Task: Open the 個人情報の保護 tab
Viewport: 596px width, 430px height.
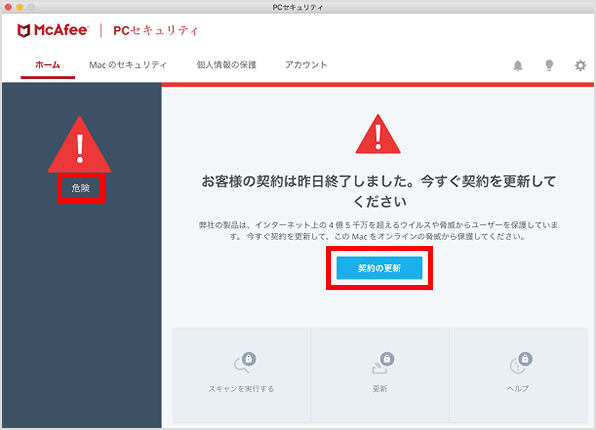Action: tap(226, 65)
